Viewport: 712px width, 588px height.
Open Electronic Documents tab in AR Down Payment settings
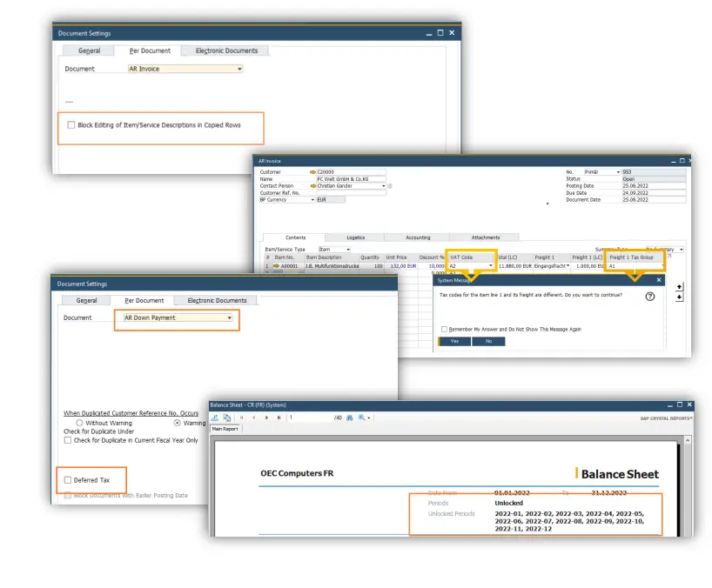217,300
